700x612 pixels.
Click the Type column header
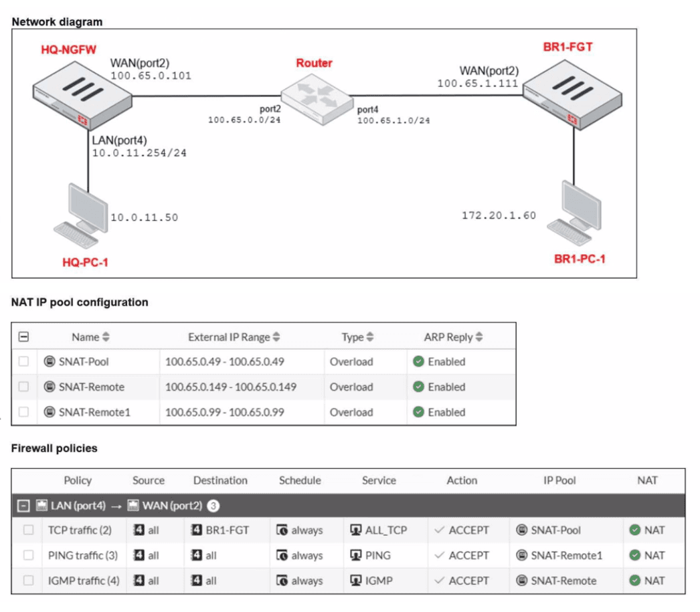click(x=353, y=338)
